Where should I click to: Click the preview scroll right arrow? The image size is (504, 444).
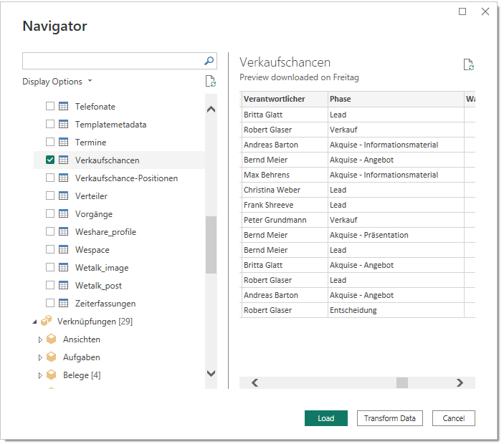pos(460,382)
